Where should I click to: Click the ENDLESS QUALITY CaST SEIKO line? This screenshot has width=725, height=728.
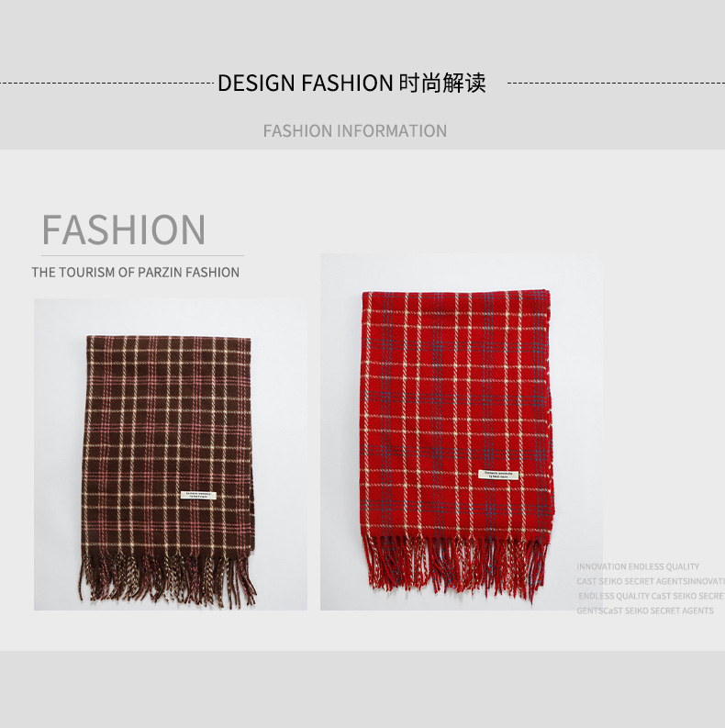point(652,596)
